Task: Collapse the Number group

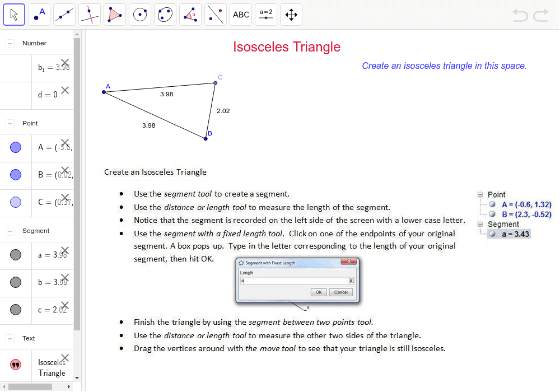Action: click(x=10, y=44)
